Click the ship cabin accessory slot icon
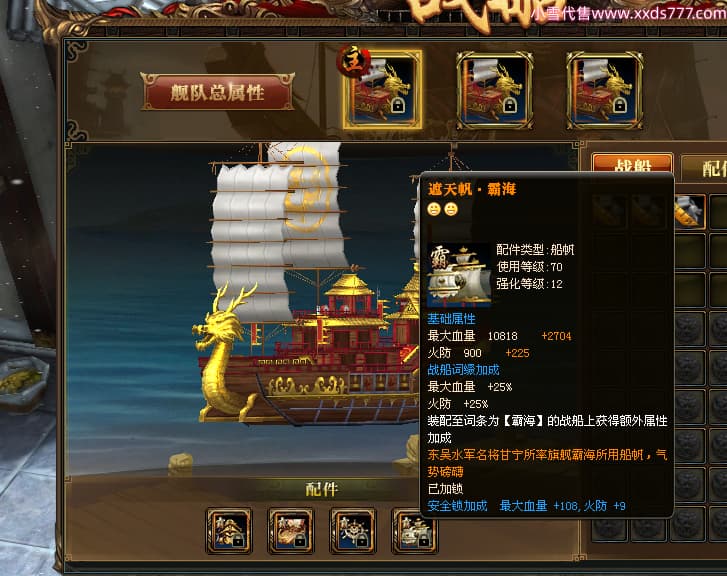This screenshot has height=576, width=727. [x=229, y=531]
